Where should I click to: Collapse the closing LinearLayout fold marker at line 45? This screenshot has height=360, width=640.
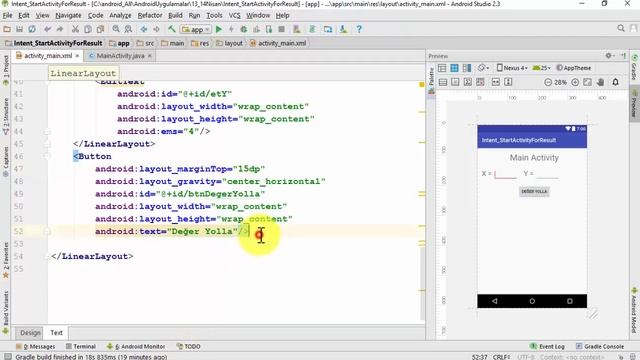pyautogui.click(x=47, y=144)
